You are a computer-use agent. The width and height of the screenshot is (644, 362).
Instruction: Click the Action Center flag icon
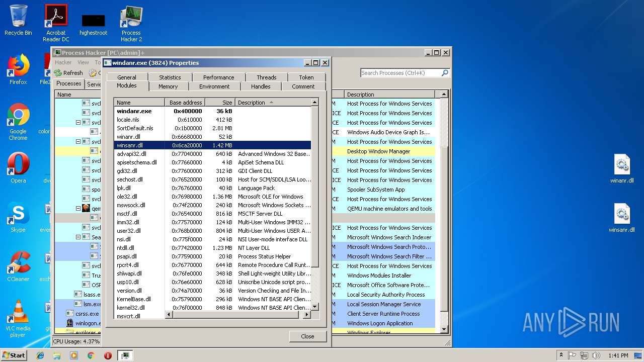(572, 355)
